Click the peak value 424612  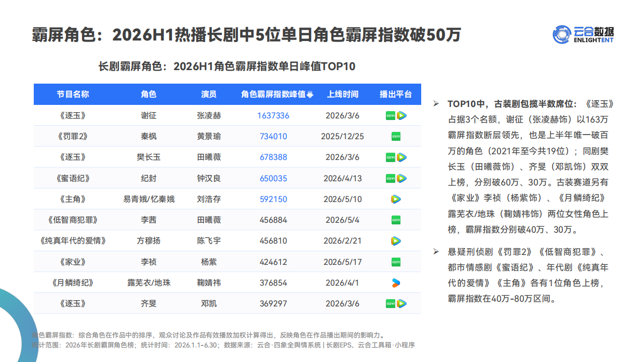coord(273,262)
